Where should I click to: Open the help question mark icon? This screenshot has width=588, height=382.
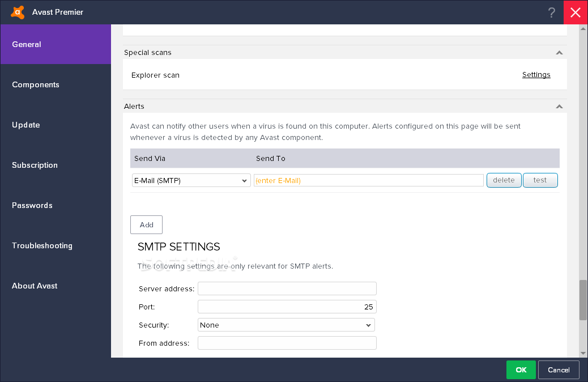coord(552,12)
